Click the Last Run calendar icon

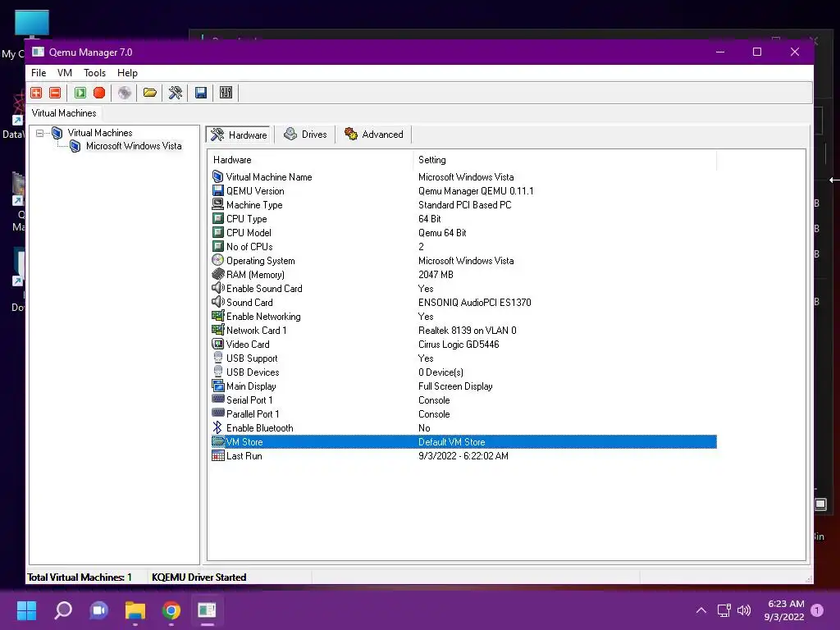click(x=217, y=456)
